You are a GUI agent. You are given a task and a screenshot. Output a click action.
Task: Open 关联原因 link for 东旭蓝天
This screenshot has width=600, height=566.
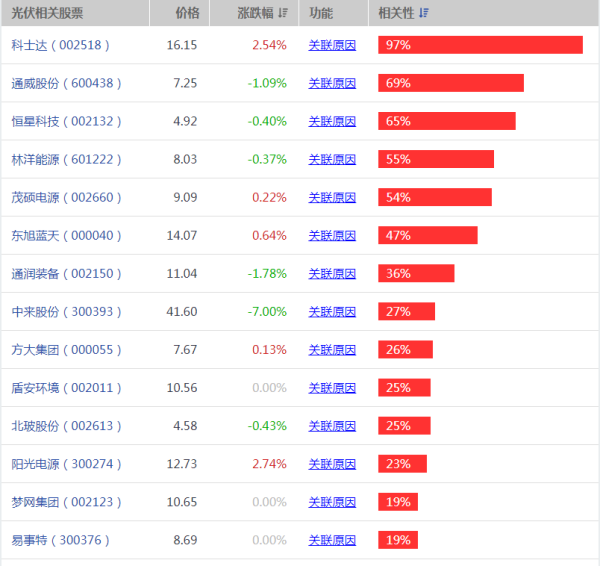332,235
